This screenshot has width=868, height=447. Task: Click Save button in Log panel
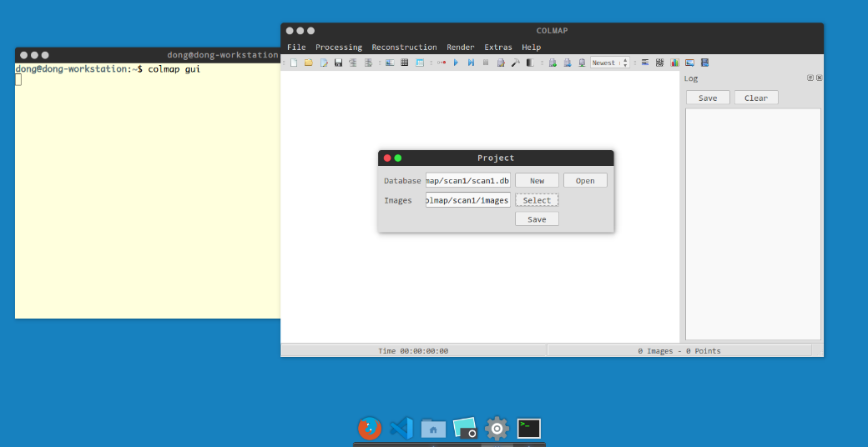pyautogui.click(x=708, y=98)
